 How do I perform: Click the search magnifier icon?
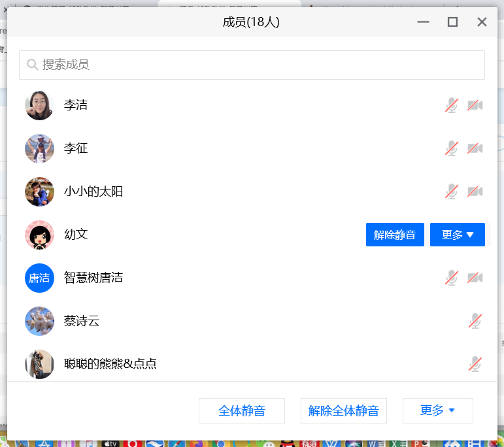tap(32, 65)
